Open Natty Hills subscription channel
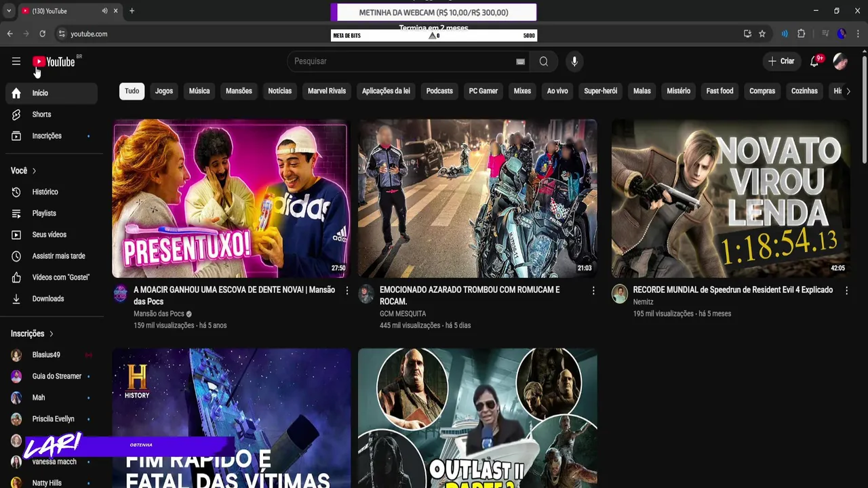 (52, 483)
